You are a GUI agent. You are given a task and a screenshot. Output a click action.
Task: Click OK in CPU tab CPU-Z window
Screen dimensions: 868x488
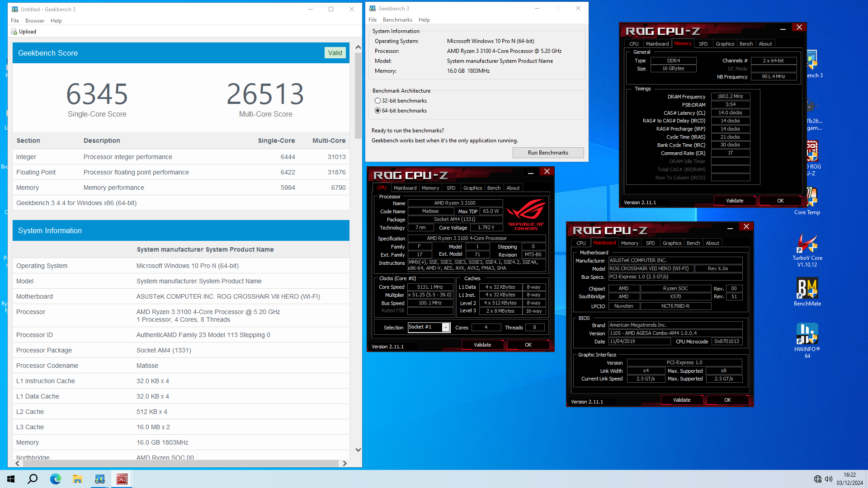coord(528,345)
